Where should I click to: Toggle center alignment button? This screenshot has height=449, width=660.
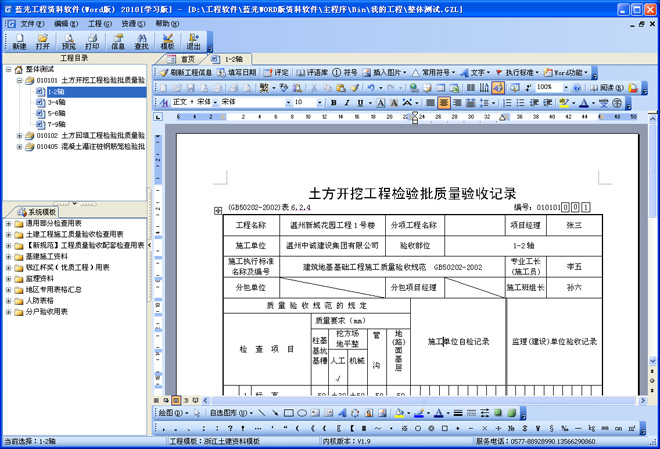click(444, 102)
